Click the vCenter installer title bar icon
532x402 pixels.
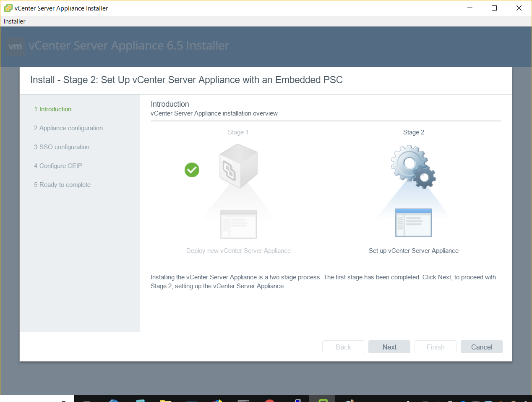click(8, 8)
